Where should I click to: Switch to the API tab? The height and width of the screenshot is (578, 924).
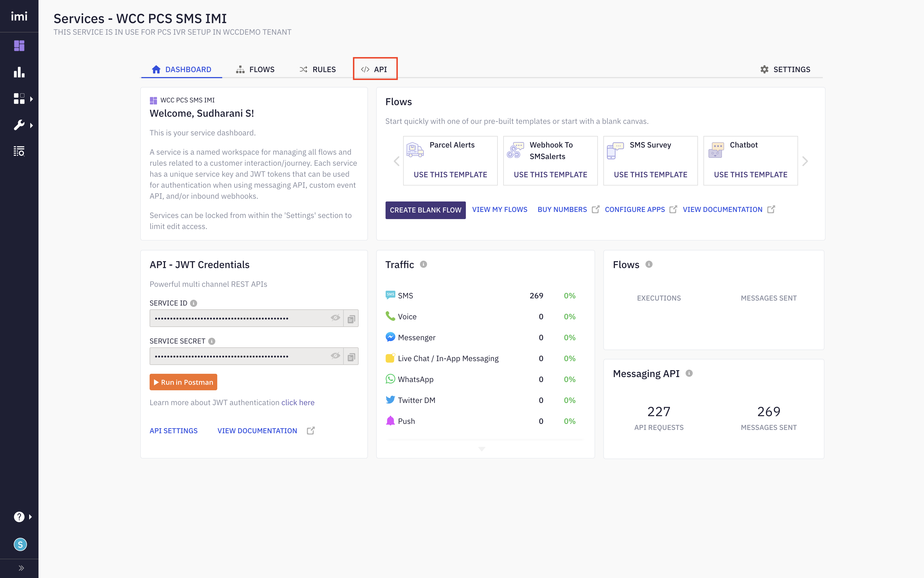[x=375, y=69]
